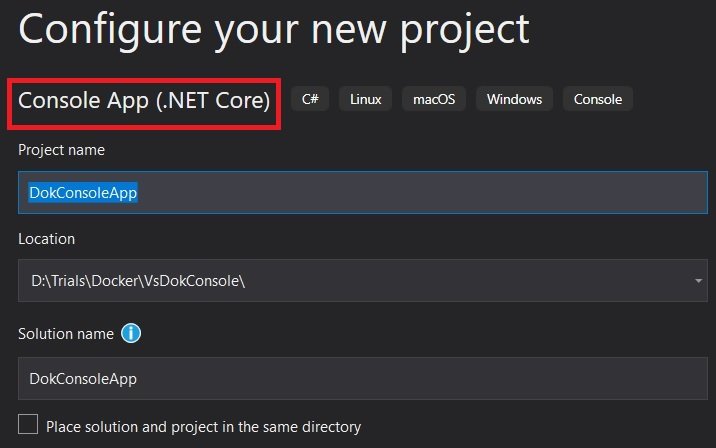Focus the Project name text field
The height and width of the screenshot is (448, 716).
coord(400,193)
